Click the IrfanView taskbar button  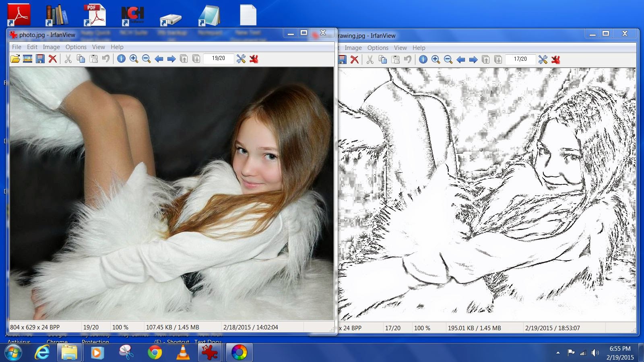pos(209,353)
